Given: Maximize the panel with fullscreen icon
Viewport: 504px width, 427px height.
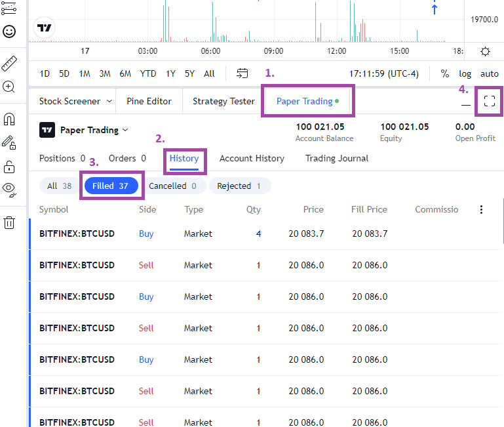Looking at the screenshot, I should [x=489, y=101].
